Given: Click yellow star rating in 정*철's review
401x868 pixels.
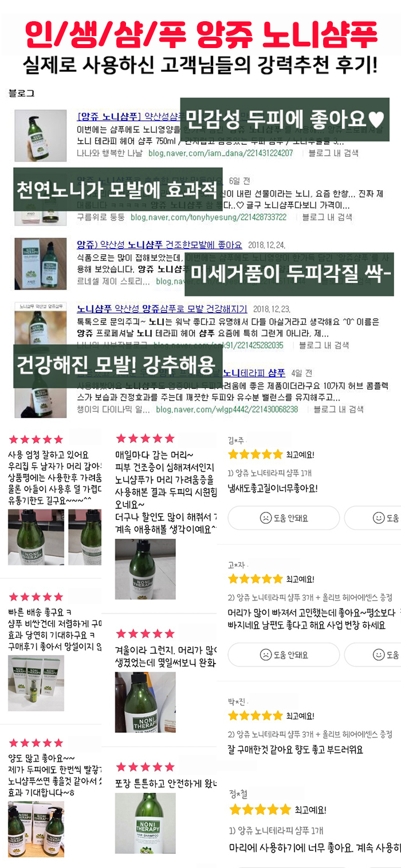Looking at the screenshot, I should pyautogui.click(x=260, y=810).
